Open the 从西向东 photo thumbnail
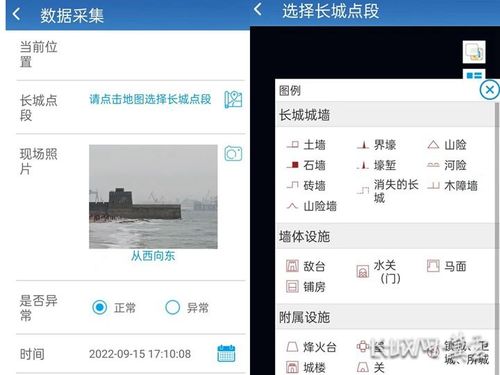This screenshot has width=500, height=375. coord(153,197)
